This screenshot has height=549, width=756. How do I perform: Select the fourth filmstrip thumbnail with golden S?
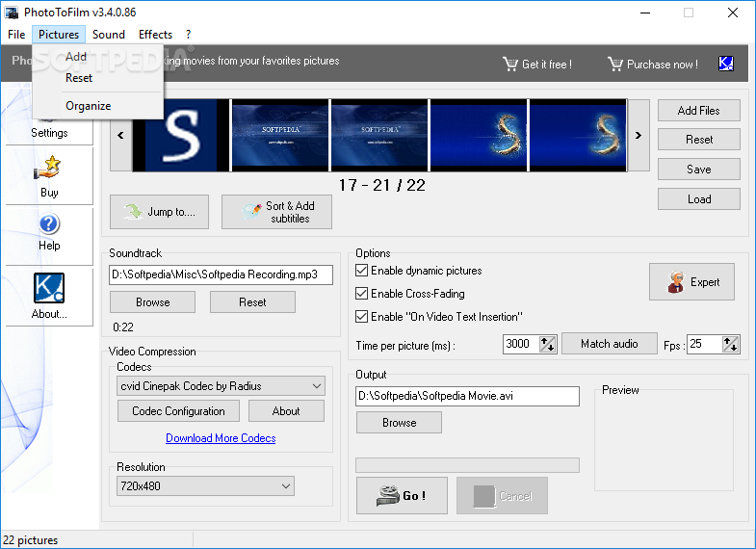tap(479, 136)
